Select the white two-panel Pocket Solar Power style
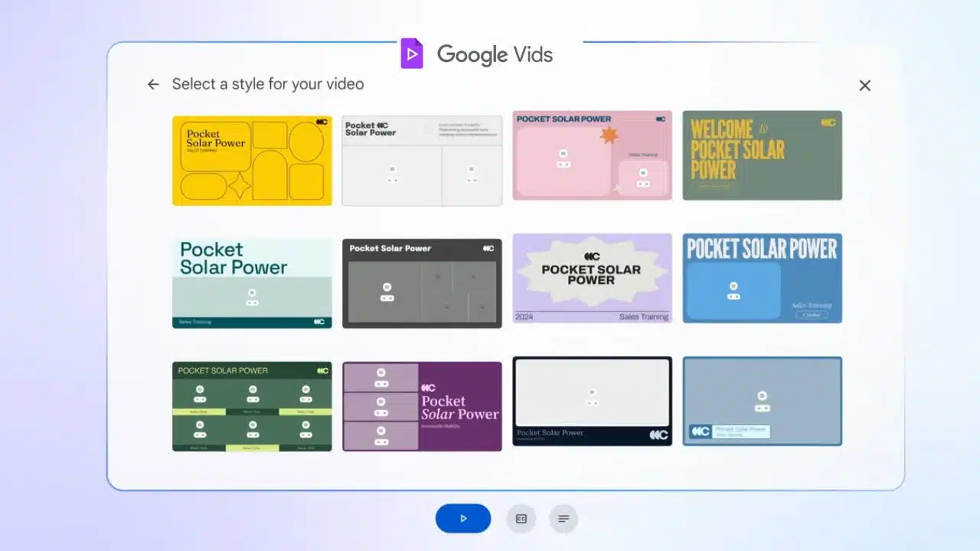This screenshot has width=980, height=551. click(x=422, y=160)
